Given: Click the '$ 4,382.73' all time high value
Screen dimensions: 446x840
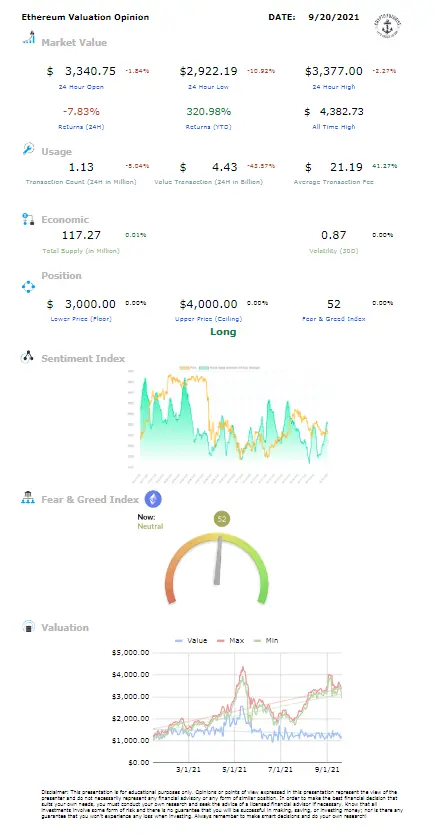Looking at the screenshot, I should click(x=334, y=111).
